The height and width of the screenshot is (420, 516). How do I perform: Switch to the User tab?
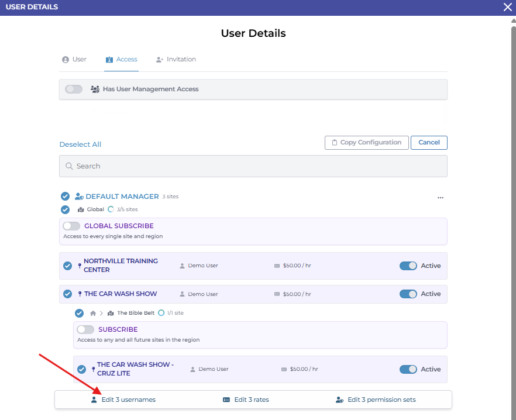pos(74,60)
